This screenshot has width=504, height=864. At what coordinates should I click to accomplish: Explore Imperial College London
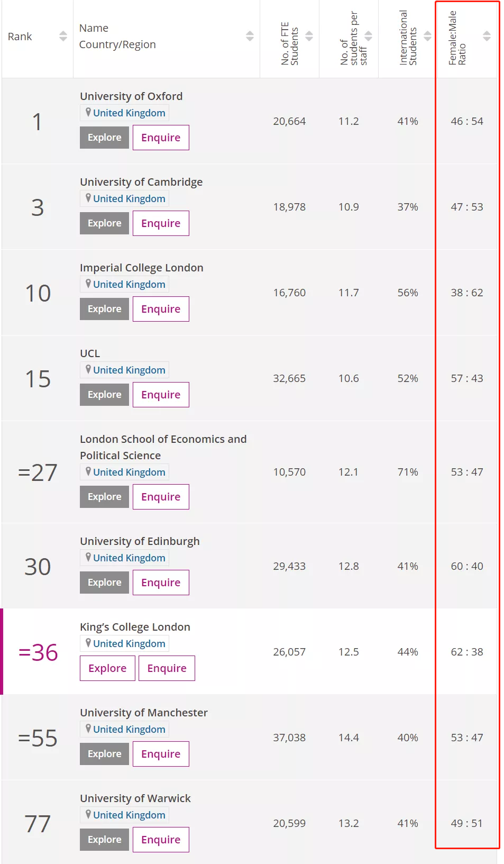pyautogui.click(x=104, y=309)
